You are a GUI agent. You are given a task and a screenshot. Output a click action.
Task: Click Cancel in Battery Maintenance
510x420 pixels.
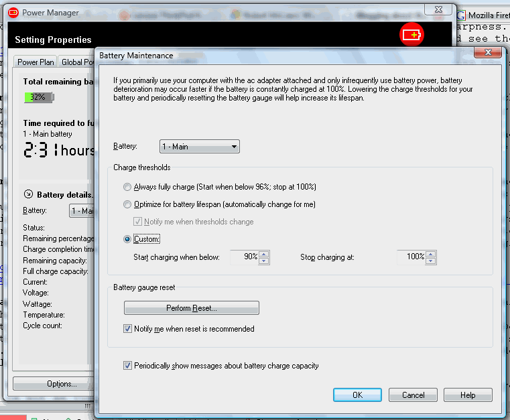(x=413, y=395)
